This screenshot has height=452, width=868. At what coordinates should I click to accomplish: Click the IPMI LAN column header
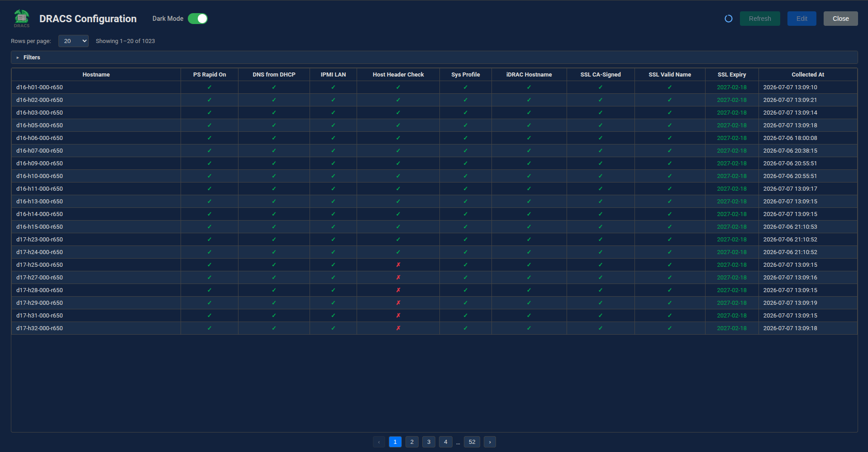click(x=333, y=75)
